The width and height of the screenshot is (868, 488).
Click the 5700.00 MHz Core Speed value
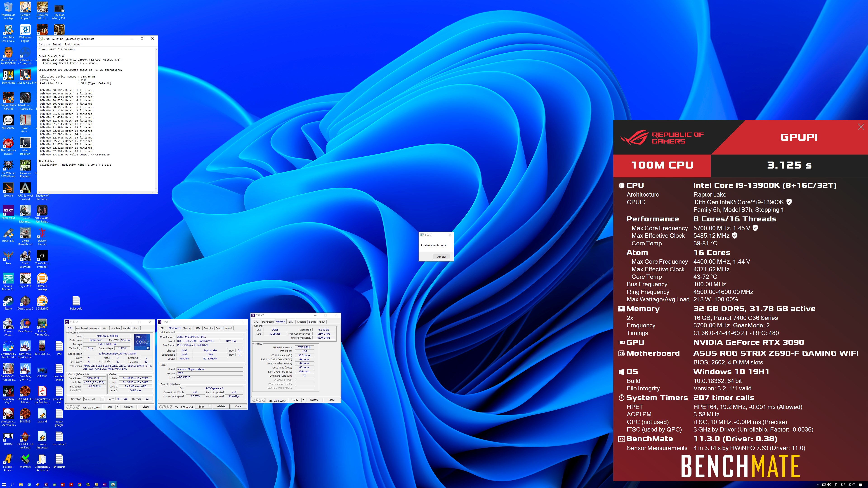(x=94, y=378)
